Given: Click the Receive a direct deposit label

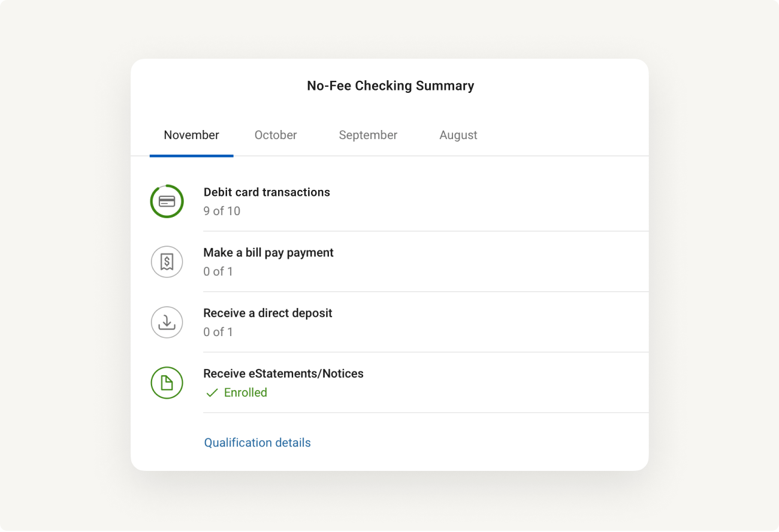Looking at the screenshot, I should click(x=268, y=313).
